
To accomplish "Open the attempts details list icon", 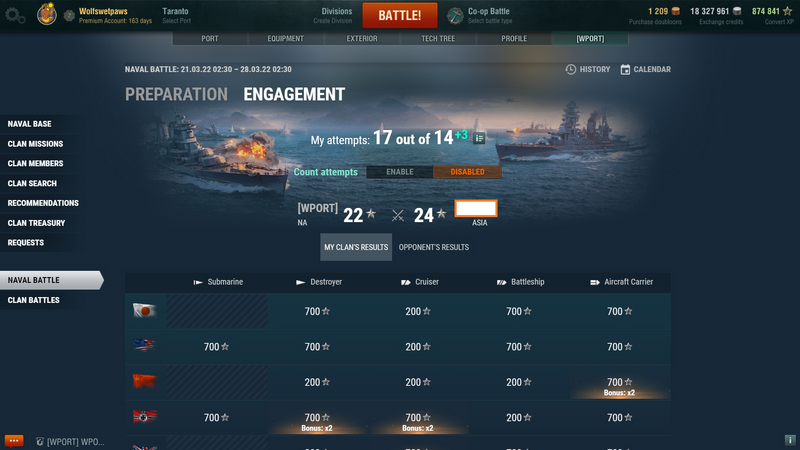I will [479, 138].
